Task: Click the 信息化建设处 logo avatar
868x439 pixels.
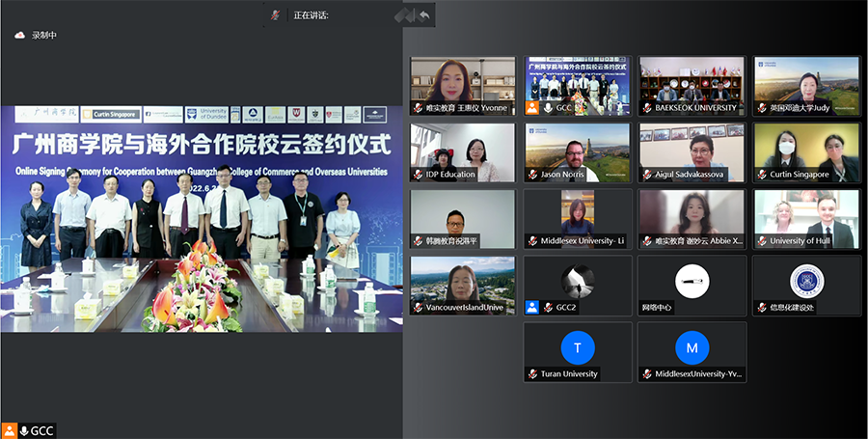Action: [x=806, y=280]
